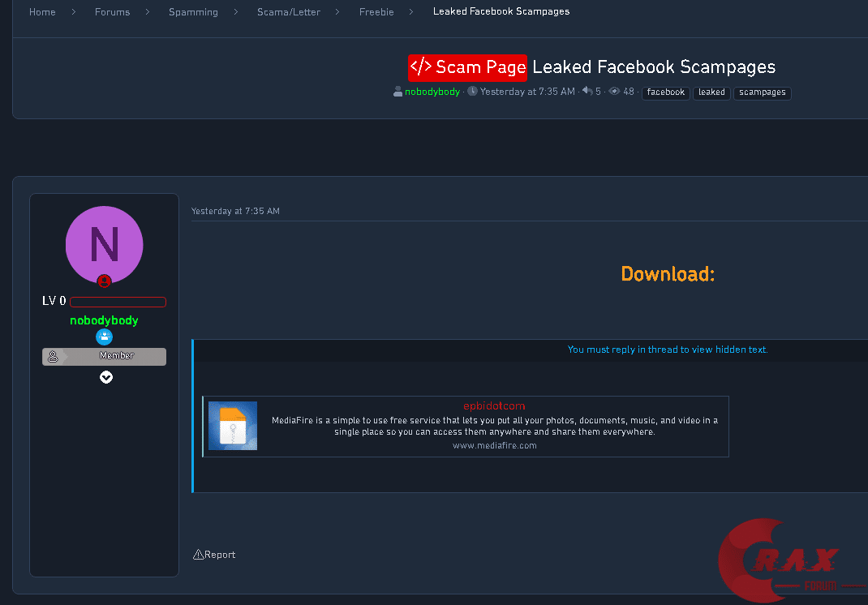Click the MediaFire description text
This screenshot has width=868, height=605.
494,427
